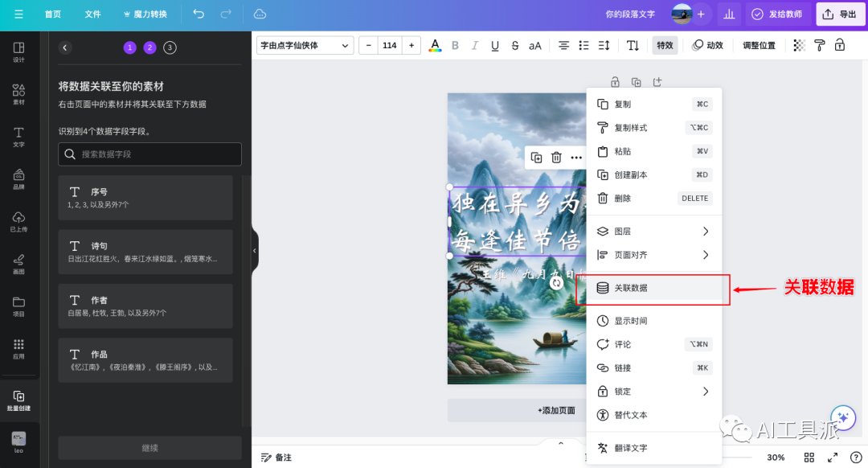
Task: Select the 诗句 data field card
Action: pyautogui.click(x=145, y=252)
